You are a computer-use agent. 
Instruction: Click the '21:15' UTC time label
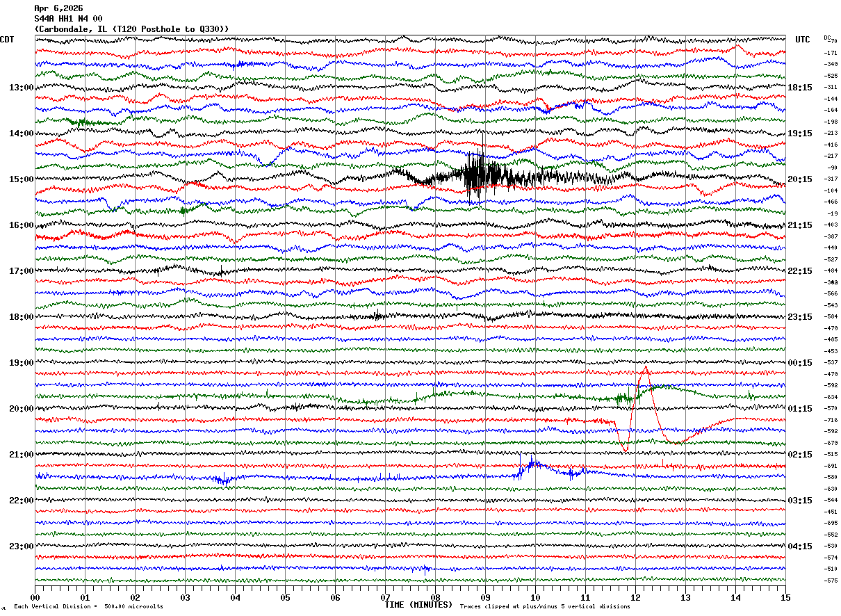point(800,225)
